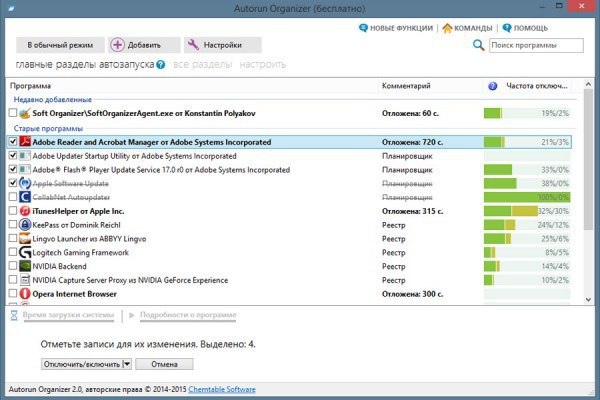Click the Adobe Updater Startup Utility icon
The height and width of the screenshot is (400, 600).
click(25, 156)
